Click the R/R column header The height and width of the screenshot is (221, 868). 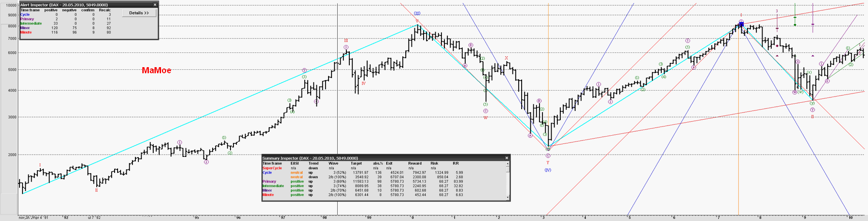pyautogui.click(x=456, y=163)
